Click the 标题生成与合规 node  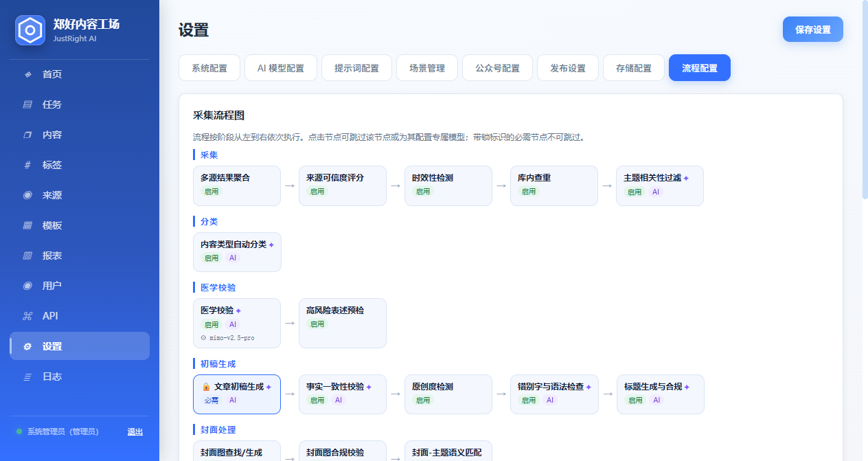point(661,394)
